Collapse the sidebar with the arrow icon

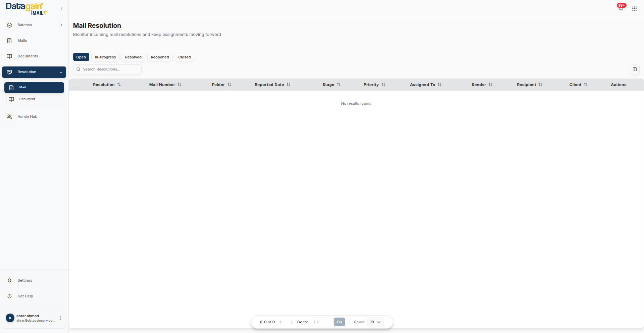point(61,9)
